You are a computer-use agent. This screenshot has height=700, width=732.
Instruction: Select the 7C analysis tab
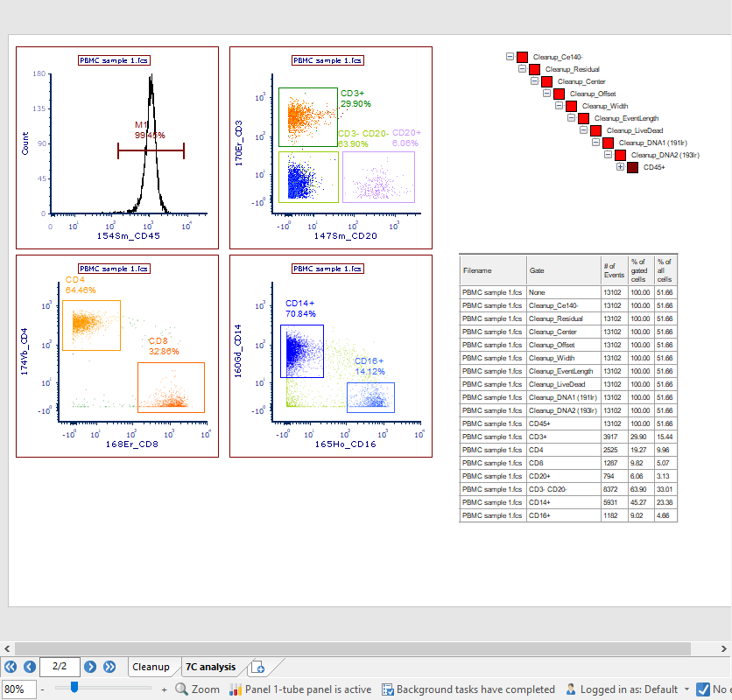click(x=210, y=667)
